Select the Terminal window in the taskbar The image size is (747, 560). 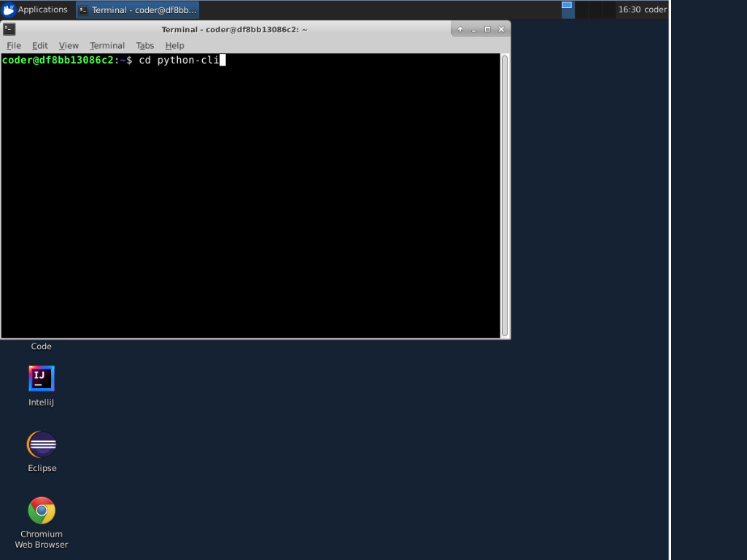click(137, 9)
